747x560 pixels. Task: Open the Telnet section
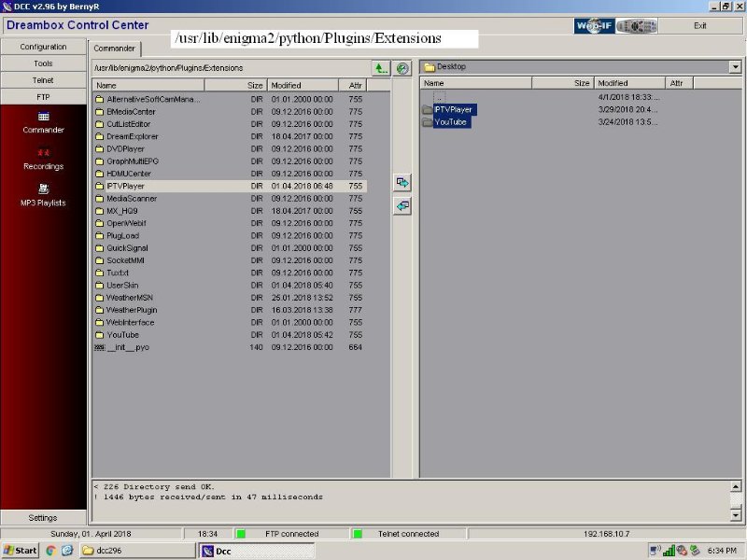pyautogui.click(x=44, y=80)
